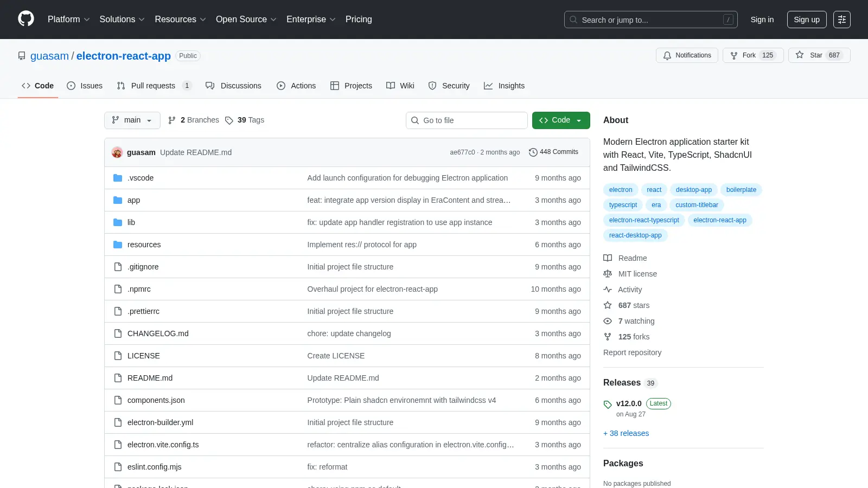
Task: Open the green Code dropdown
Action: 561,120
